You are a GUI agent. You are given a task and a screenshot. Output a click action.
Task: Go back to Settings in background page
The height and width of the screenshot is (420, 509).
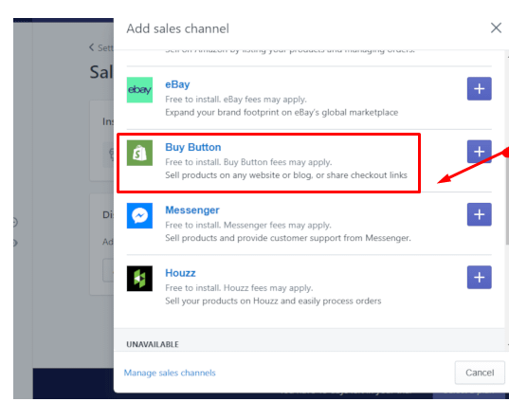[x=101, y=47]
